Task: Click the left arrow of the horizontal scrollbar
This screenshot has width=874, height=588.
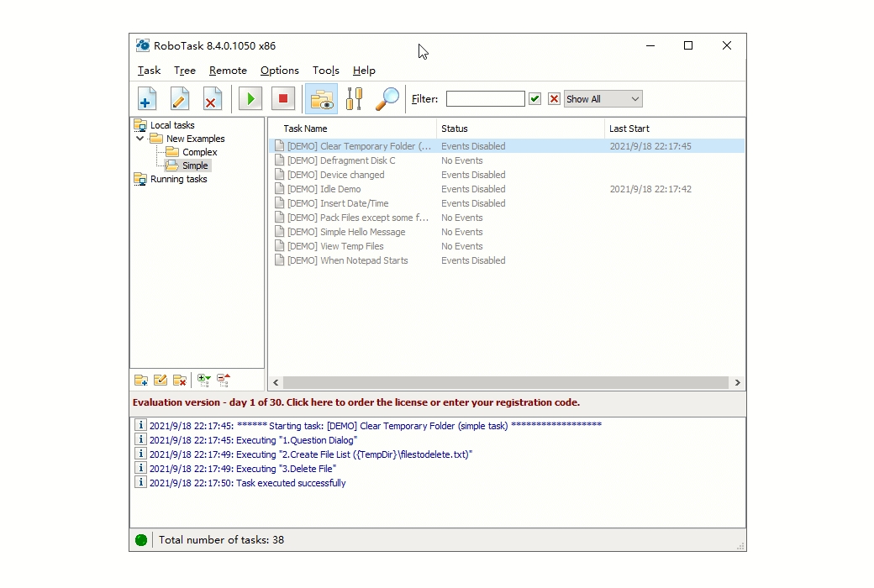Action: click(276, 382)
